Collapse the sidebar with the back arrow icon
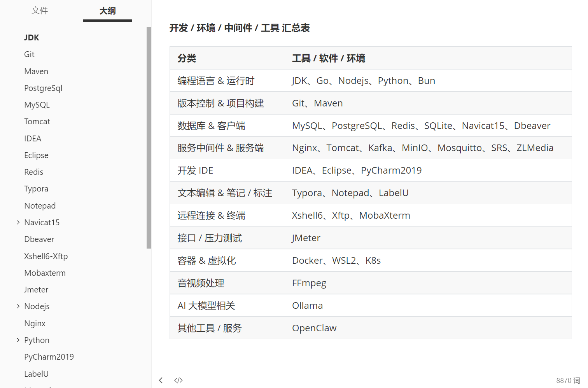 click(161, 380)
